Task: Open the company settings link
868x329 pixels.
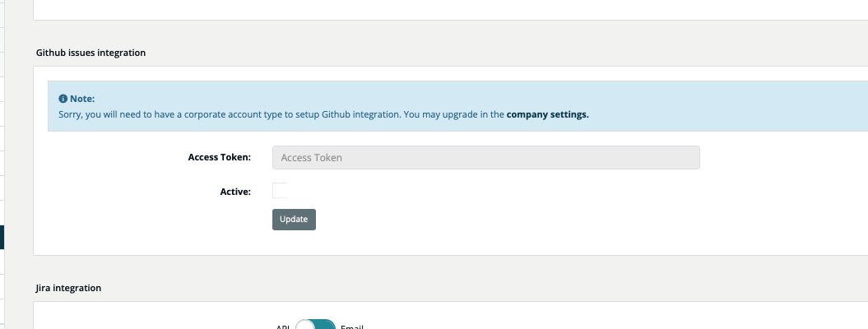Action: point(547,115)
